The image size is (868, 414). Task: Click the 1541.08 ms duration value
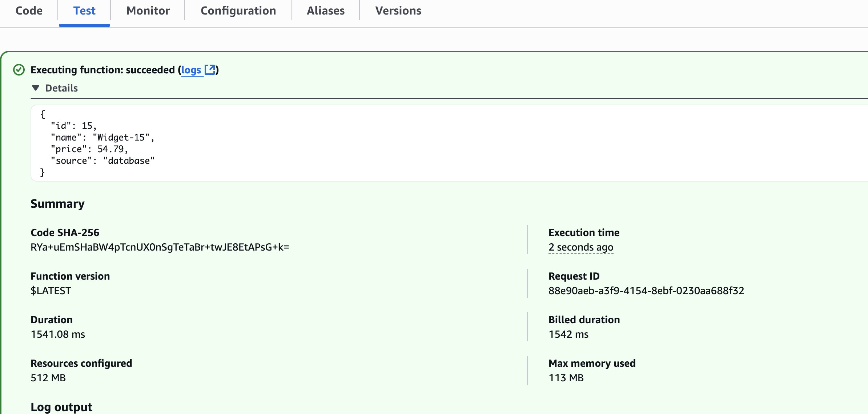coord(58,334)
